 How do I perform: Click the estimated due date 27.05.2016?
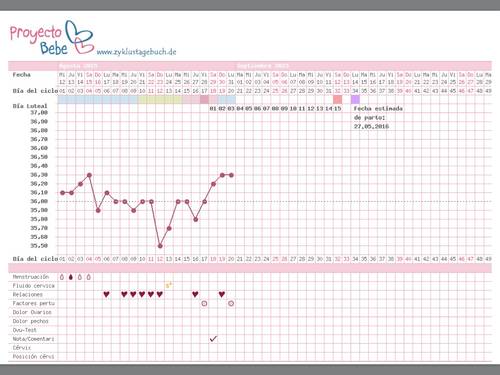tap(371, 126)
